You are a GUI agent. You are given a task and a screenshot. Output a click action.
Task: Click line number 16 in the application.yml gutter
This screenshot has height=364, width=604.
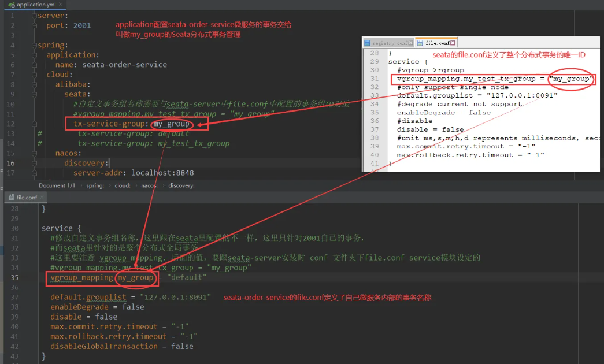point(10,164)
